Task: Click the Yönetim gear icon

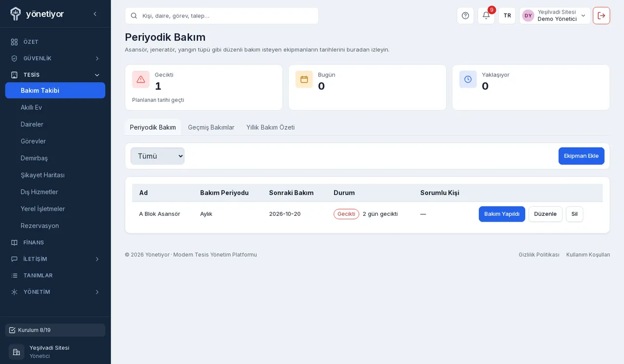Action: click(14, 292)
